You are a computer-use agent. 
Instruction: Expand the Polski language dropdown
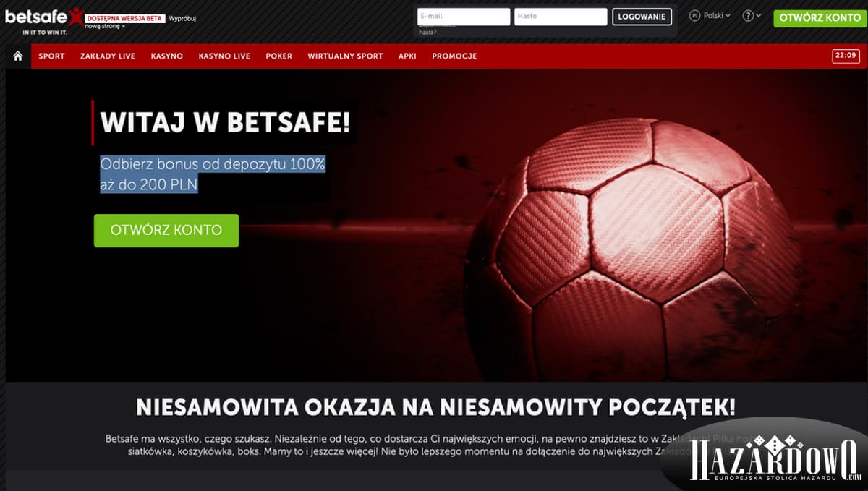click(717, 15)
